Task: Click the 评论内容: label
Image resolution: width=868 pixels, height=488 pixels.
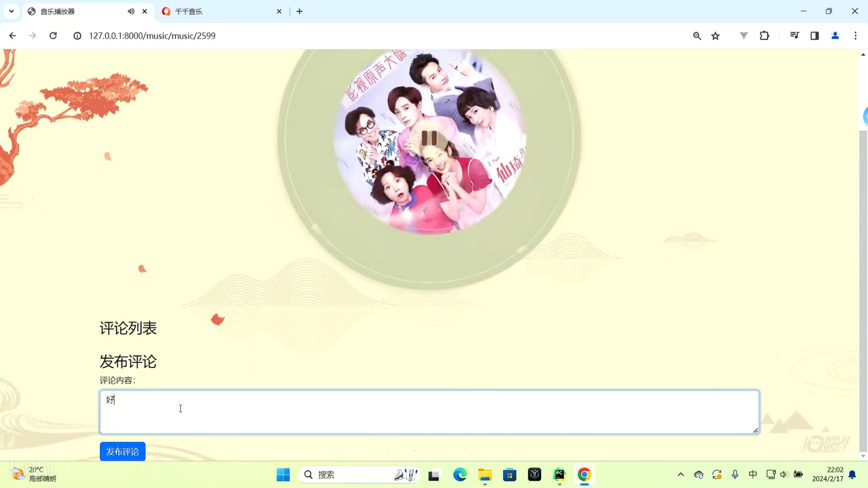Action: point(118,380)
